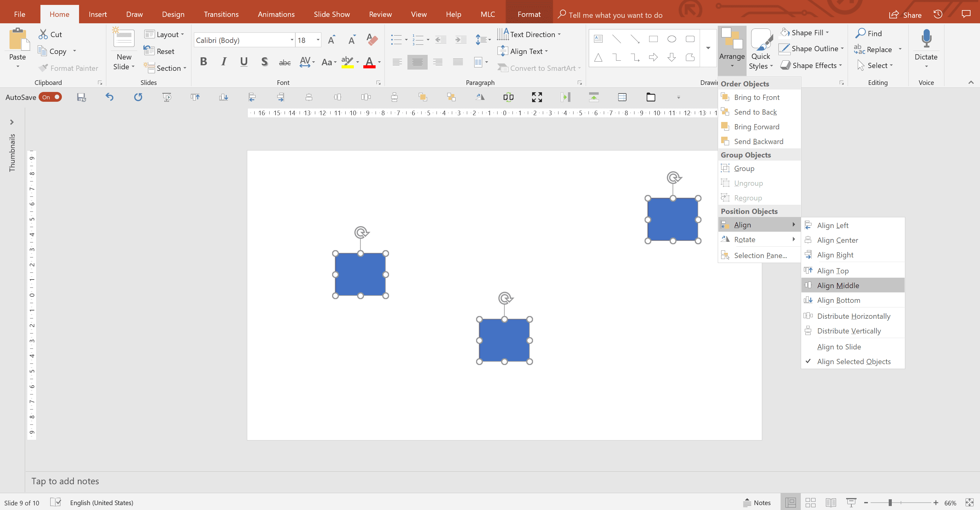
Task: Select the Oval shape in shapes gallery
Action: 672,39
